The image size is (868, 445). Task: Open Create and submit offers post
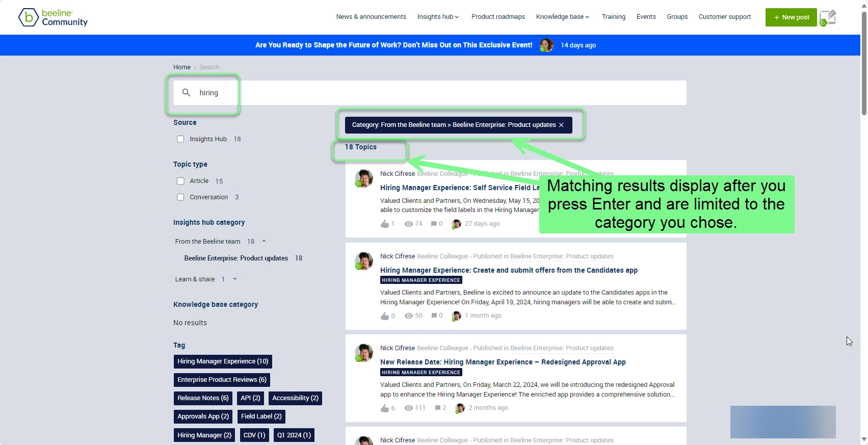(509, 270)
